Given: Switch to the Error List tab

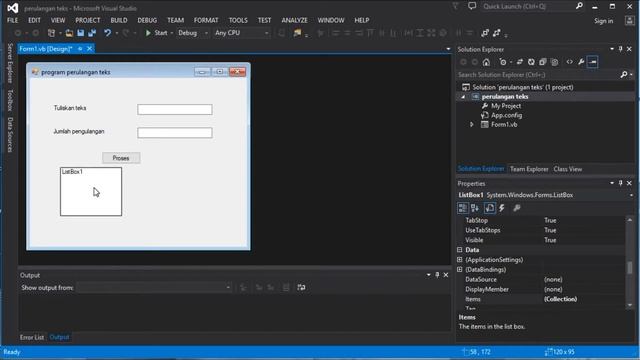Looking at the screenshot, I should (32, 338).
